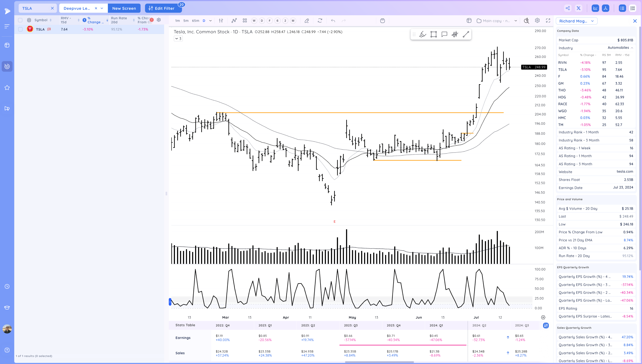Viewport: 642px width, 364px height.
Task: Click the chart refresh icon
Action: point(320,21)
